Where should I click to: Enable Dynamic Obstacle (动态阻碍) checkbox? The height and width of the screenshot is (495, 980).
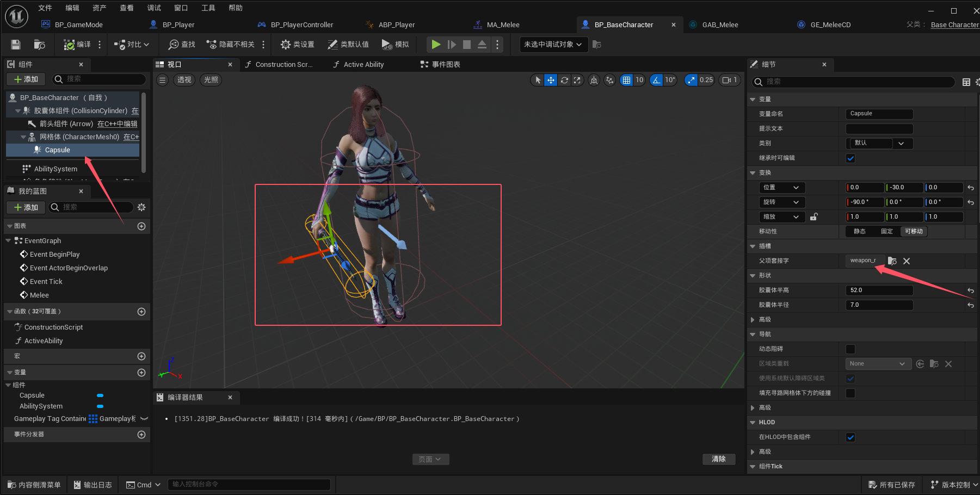(x=850, y=349)
